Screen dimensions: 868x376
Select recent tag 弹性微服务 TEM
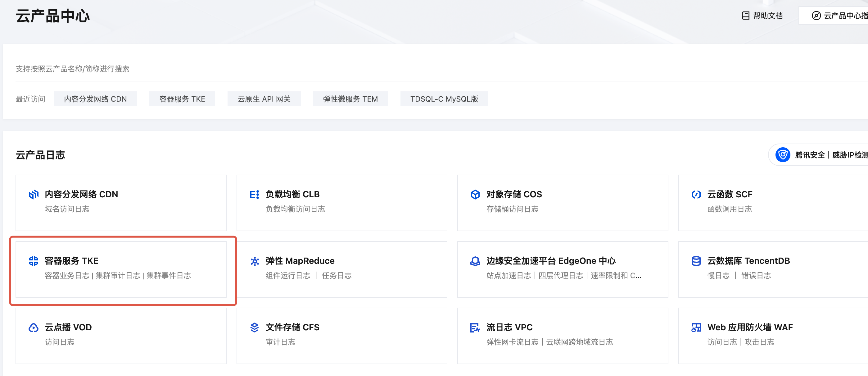pos(350,99)
